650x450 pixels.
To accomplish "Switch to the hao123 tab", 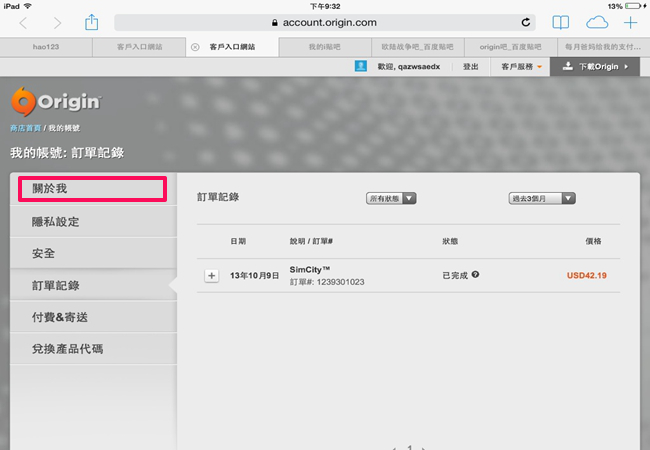I will (46, 47).
